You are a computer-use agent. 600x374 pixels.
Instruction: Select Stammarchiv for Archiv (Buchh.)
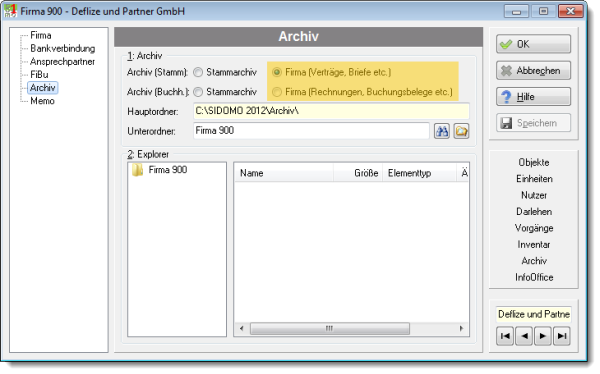[x=198, y=92]
